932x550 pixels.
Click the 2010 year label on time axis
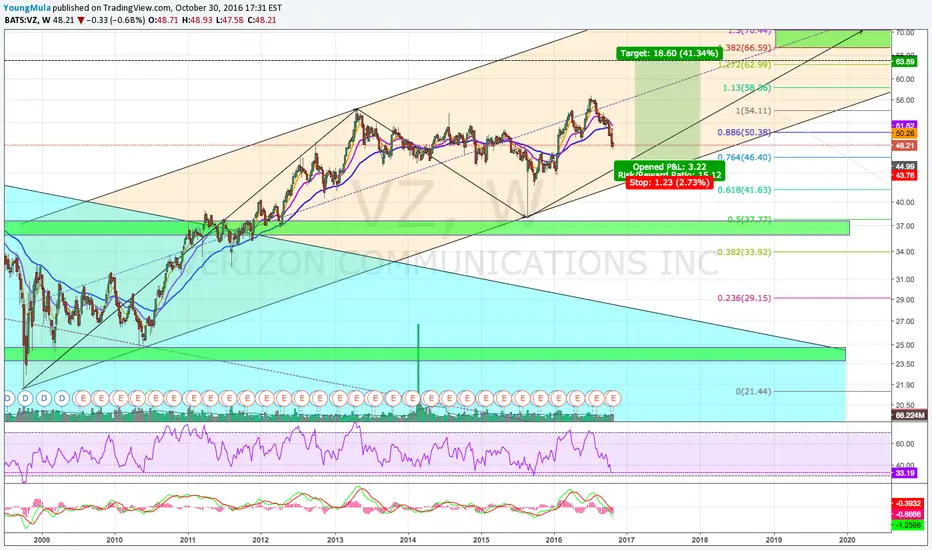(x=115, y=540)
